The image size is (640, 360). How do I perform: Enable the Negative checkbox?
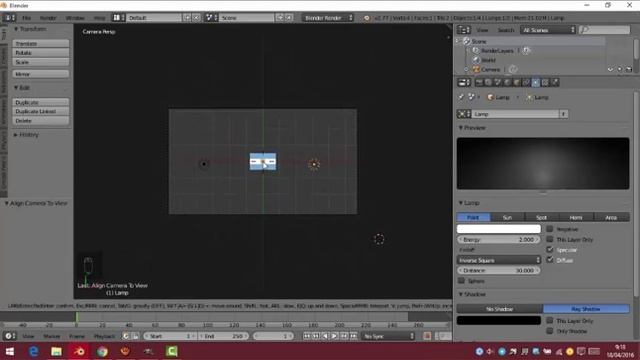pyautogui.click(x=550, y=229)
